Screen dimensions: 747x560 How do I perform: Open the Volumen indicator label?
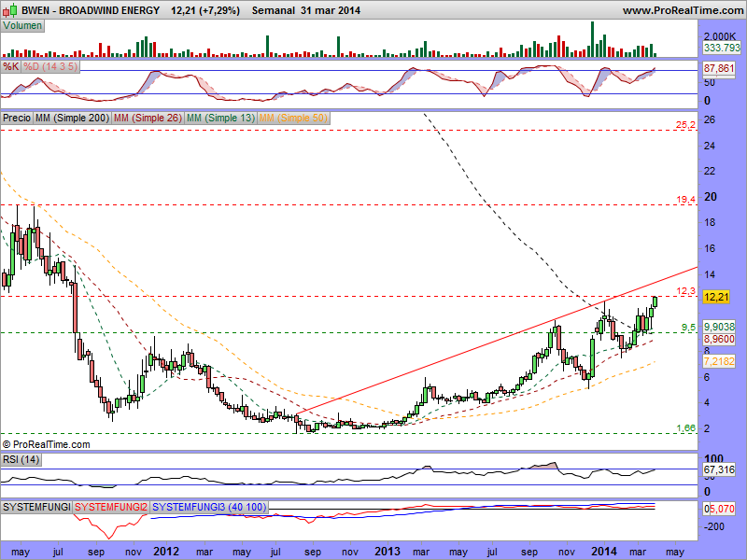pyautogui.click(x=22, y=26)
